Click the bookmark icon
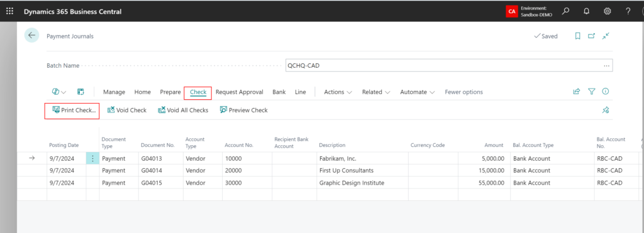 click(577, 36)
